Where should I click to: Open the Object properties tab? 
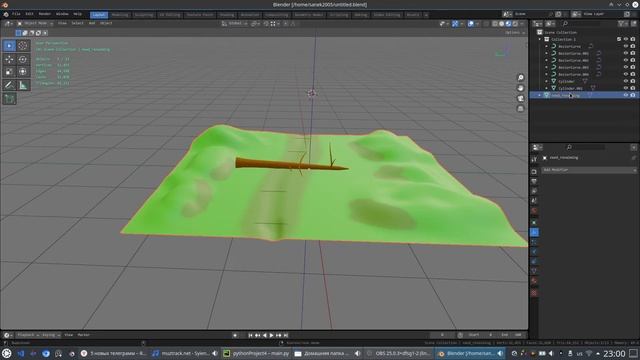[x=534, y=222]
